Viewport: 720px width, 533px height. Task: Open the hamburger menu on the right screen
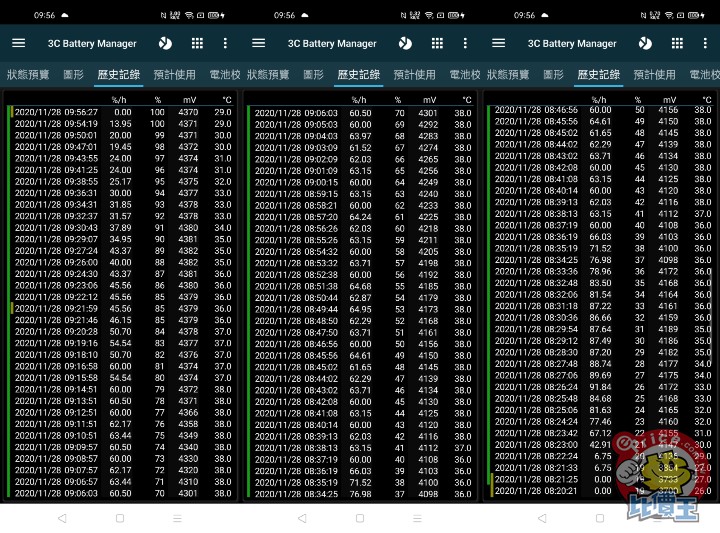point(498,43)
